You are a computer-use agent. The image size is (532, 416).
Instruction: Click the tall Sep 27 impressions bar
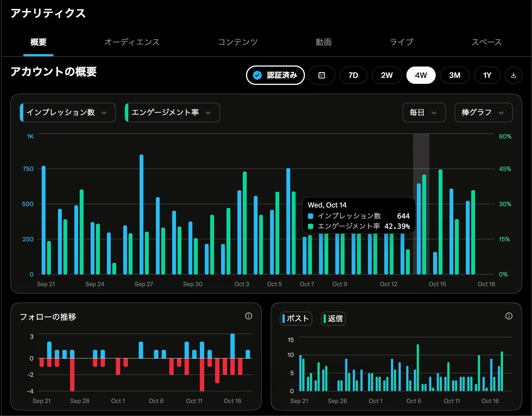142,214
